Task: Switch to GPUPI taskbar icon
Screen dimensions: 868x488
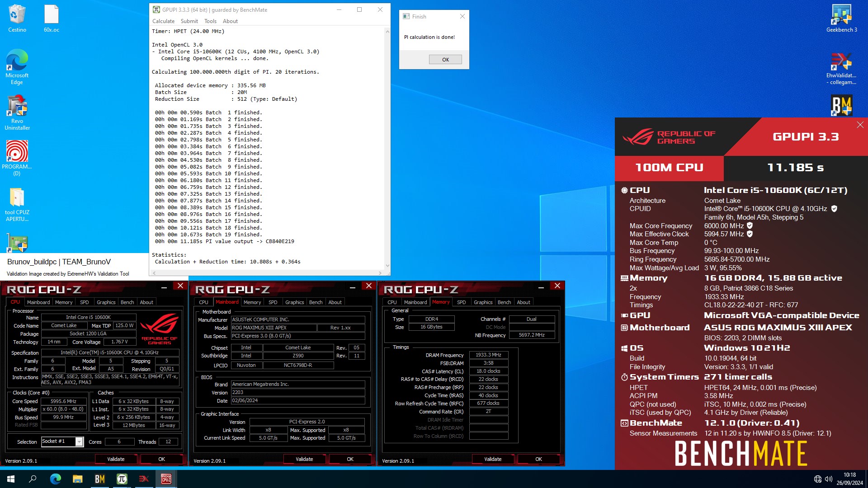Action: 122,479
